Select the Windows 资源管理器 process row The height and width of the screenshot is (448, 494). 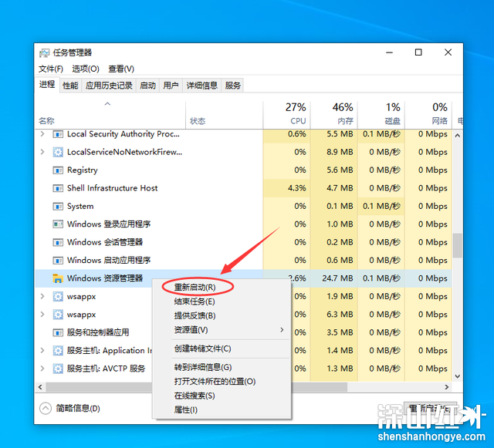[x=243, y=278]
